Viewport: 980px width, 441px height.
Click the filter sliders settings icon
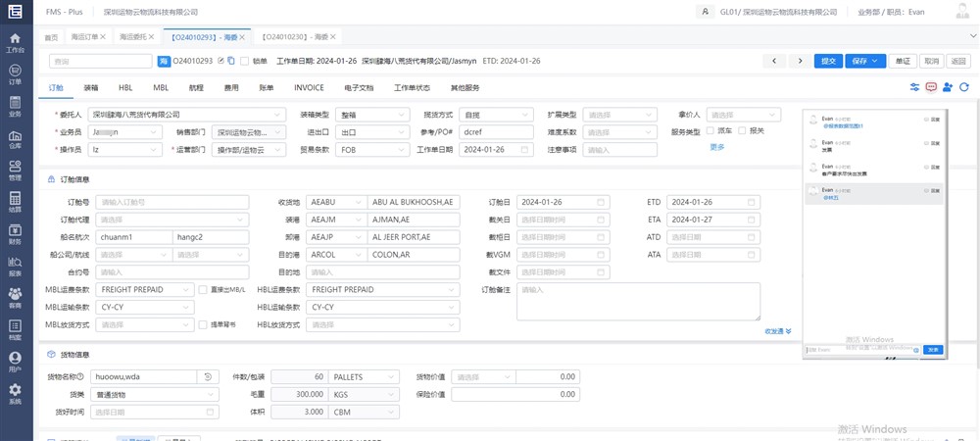(914, 87)
